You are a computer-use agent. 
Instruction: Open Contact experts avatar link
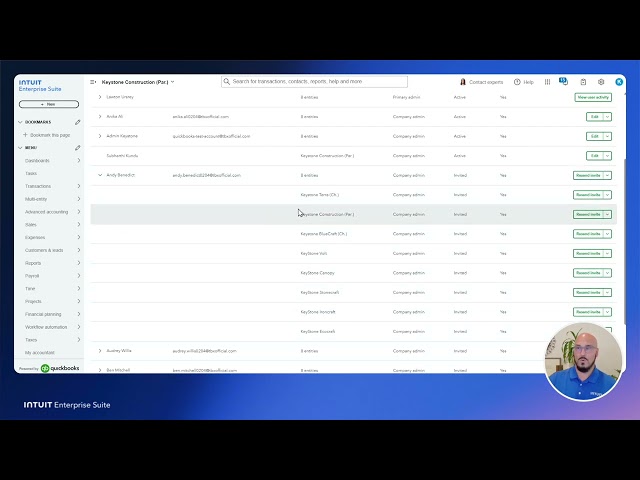click(x=481, y=82)
